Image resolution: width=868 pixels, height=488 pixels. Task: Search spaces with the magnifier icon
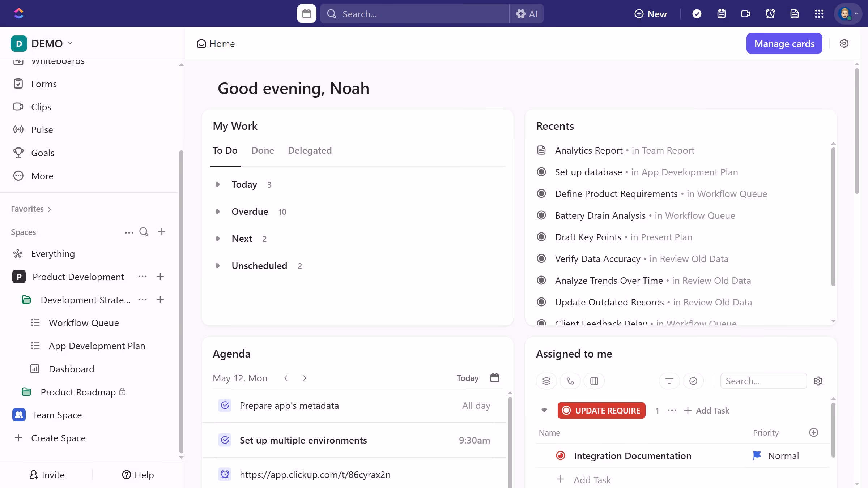(144, 232)
